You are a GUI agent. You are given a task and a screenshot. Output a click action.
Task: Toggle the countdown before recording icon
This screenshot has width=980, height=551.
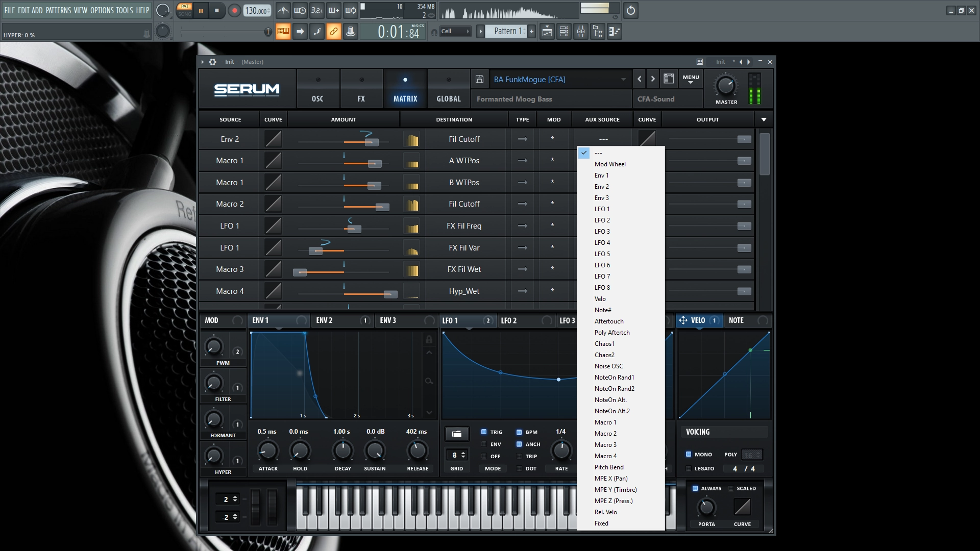(x=316, y=10)
